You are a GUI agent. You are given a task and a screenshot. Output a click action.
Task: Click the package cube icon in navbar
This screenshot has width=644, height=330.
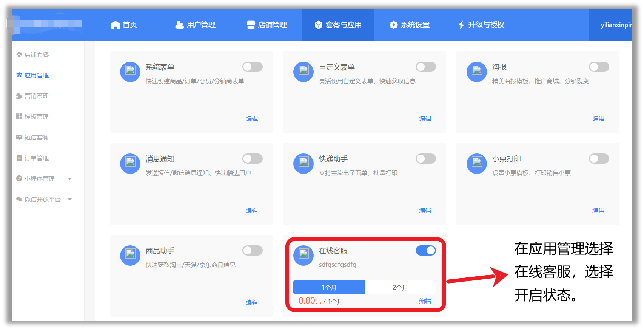tap(319, 25)
